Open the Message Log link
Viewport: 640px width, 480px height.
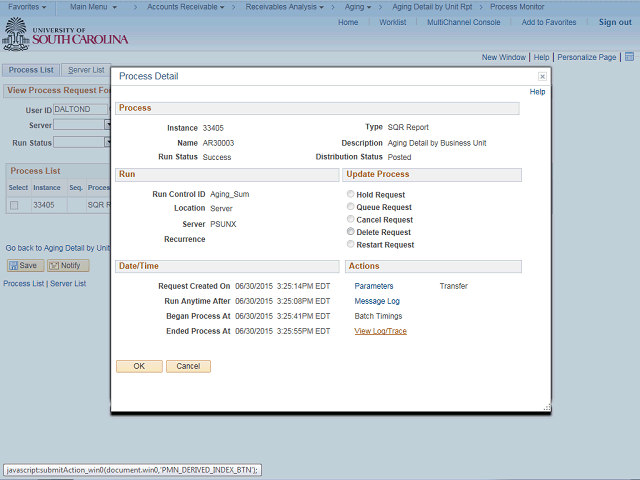[x=377, y=301]
